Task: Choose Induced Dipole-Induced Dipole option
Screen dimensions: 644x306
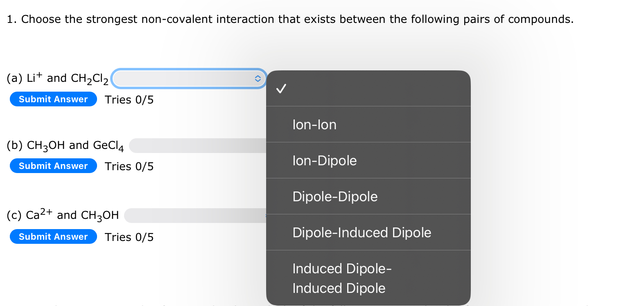Action: (342, 278)
